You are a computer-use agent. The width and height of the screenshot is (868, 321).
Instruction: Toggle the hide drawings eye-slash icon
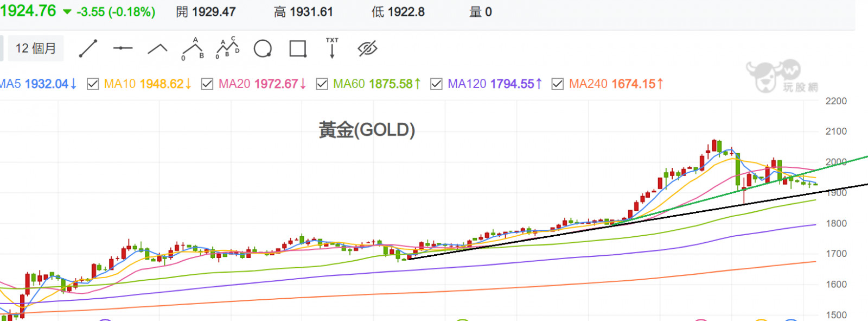[x=367, y=49]
